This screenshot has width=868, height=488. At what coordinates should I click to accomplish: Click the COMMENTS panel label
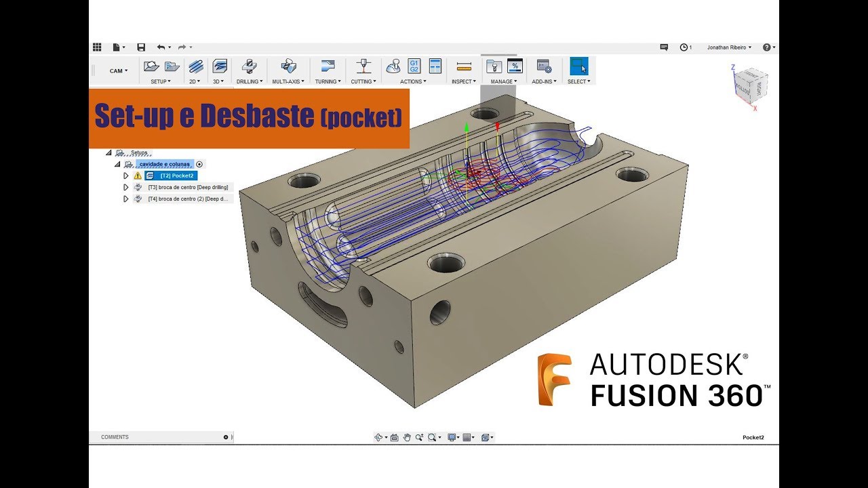click(115, 437)
